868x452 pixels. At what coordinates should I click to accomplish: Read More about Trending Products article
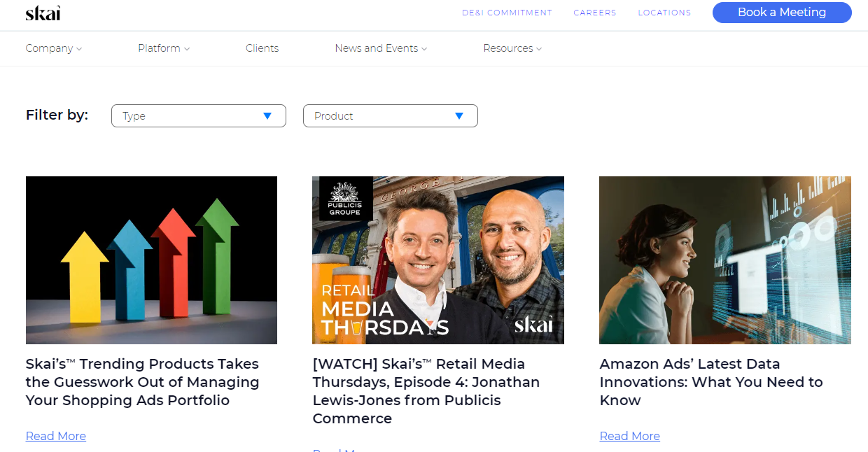click(x=56, y=436)
